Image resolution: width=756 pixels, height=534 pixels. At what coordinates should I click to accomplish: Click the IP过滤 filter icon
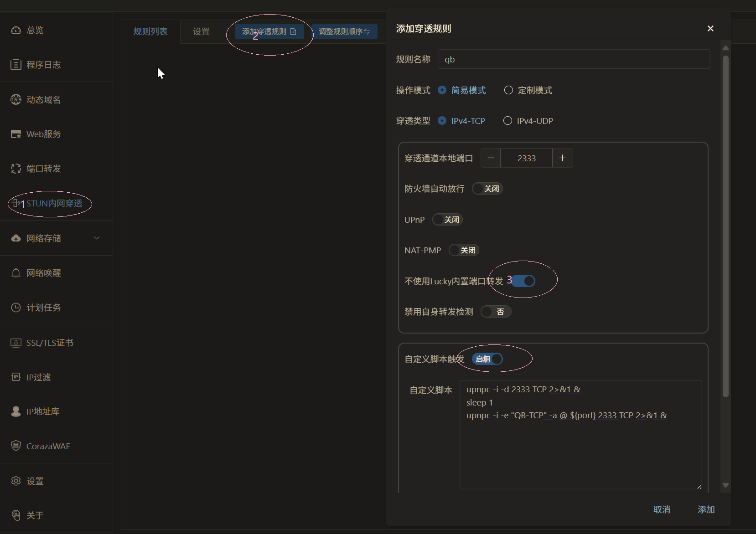point(16,377)
